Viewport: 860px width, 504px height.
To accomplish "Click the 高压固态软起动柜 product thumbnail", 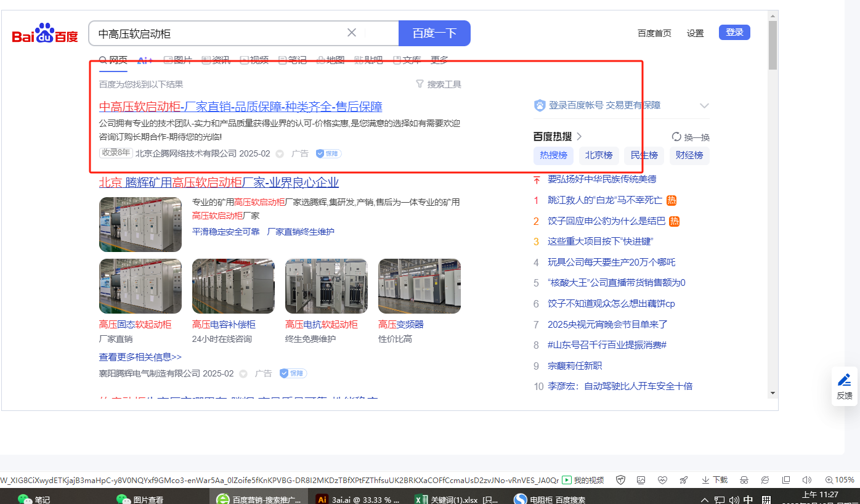I will click(x=140, y=287).
